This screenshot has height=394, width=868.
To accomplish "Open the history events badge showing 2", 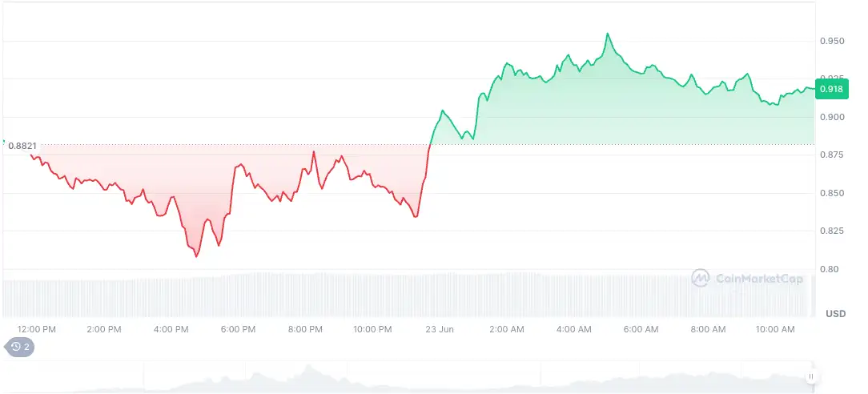I will [20, 347].
